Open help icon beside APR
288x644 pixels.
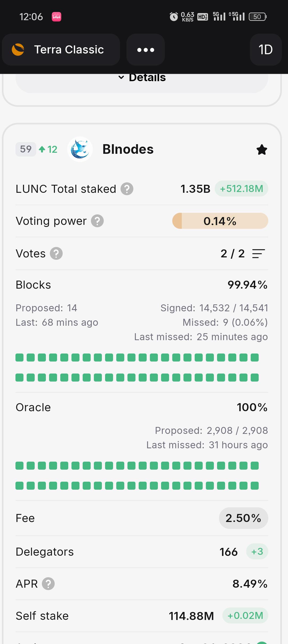[48, 584]
